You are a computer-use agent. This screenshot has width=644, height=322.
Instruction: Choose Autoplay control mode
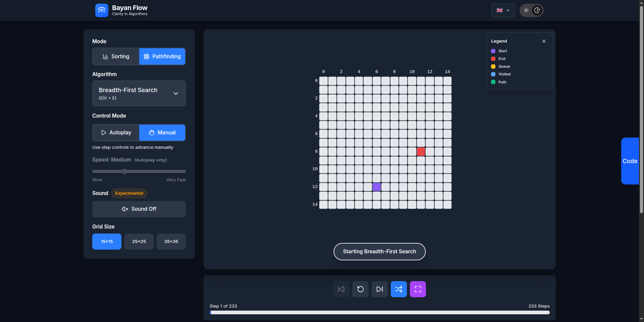116,133
